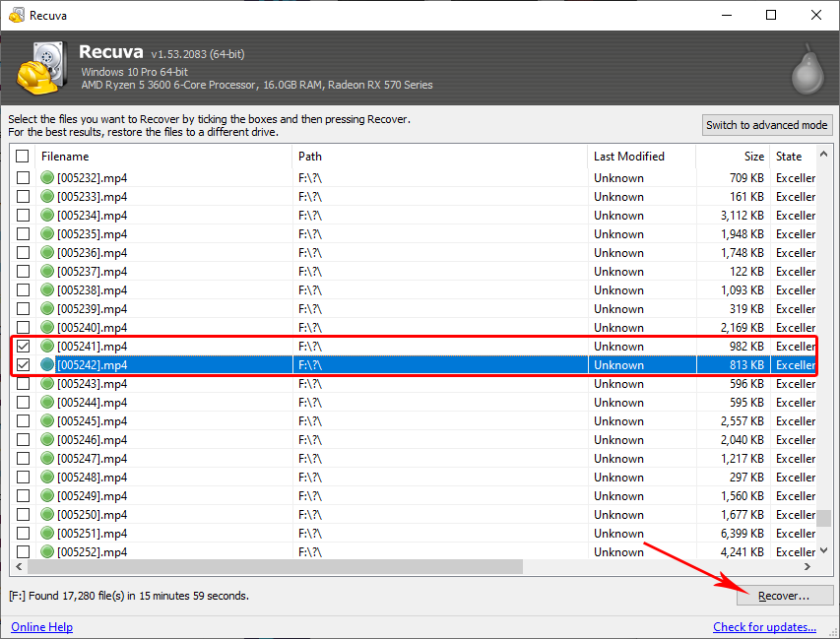
Task: Click the Piriform pear logo in header
Action: pos(808,69)
